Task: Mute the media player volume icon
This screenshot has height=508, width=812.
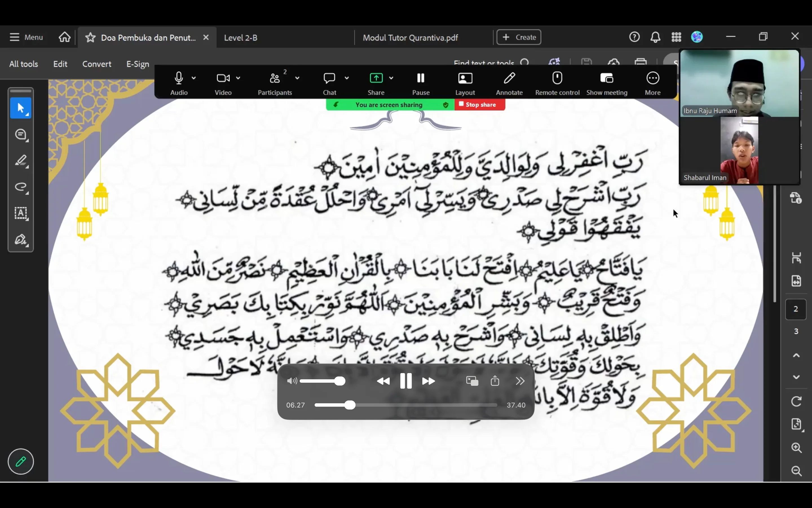Action: [292, 381]
